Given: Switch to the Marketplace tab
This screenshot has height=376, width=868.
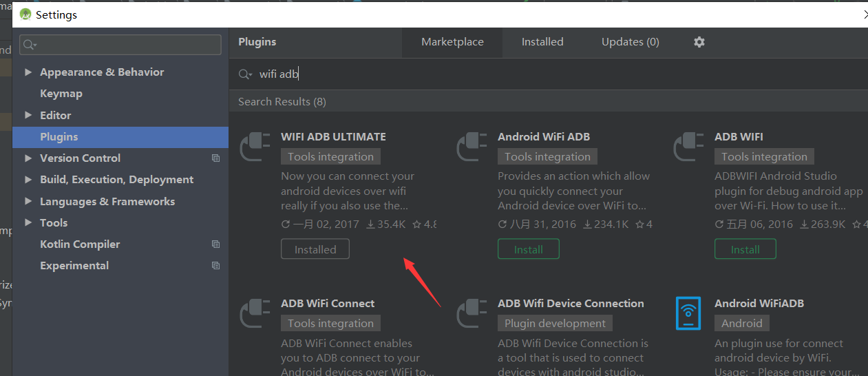Looking at the screenshot, I should (x=452, y=42).
